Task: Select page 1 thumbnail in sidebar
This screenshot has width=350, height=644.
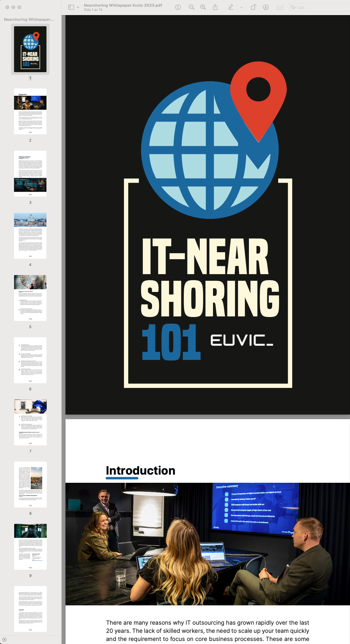Action: click(30, 49)
